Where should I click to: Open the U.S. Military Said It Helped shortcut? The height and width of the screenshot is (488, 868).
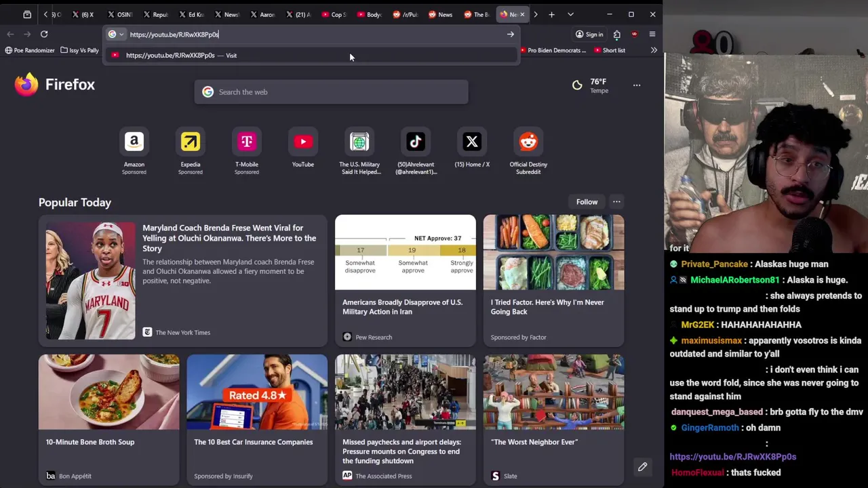pyautogui.click(x=359, y=150)
